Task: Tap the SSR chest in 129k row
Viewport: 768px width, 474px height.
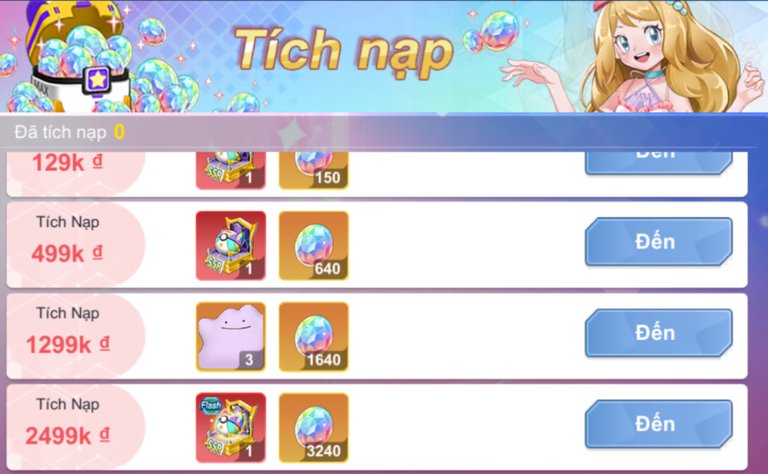Action: click(x=231, y=170)
